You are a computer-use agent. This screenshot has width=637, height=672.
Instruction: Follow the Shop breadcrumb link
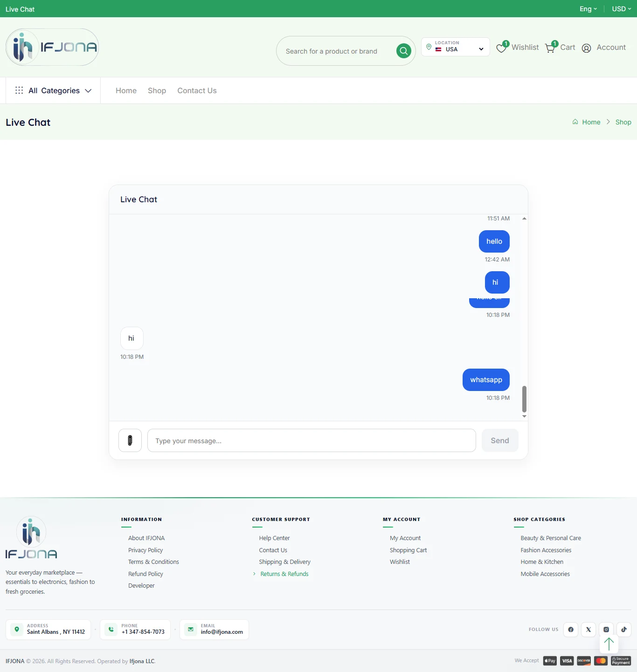click(623, 122)
